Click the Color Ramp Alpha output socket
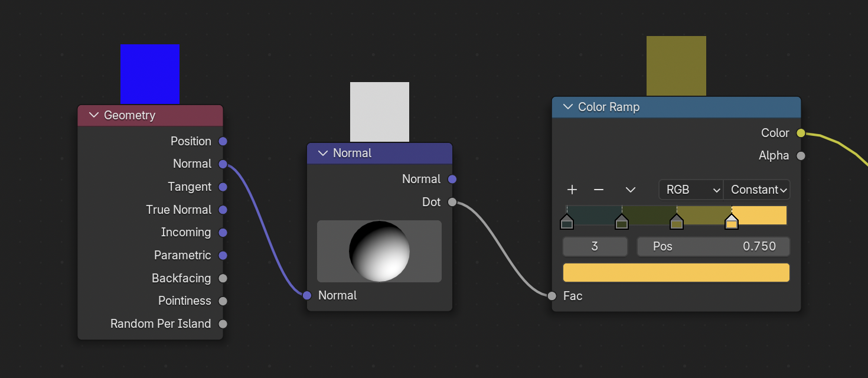Screen dimensions: 868x378 coord(801,156)
